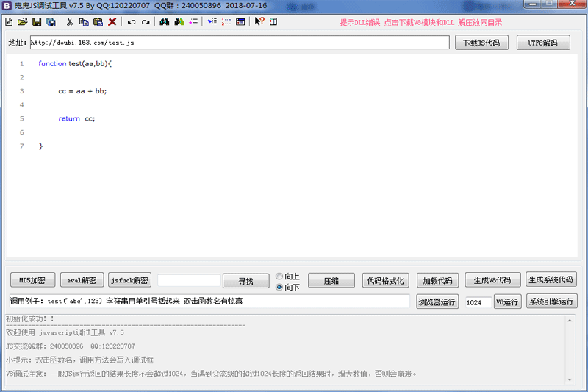Focus the search text box beside 寻找
This screenshot has width=588, height=392.
189,280
